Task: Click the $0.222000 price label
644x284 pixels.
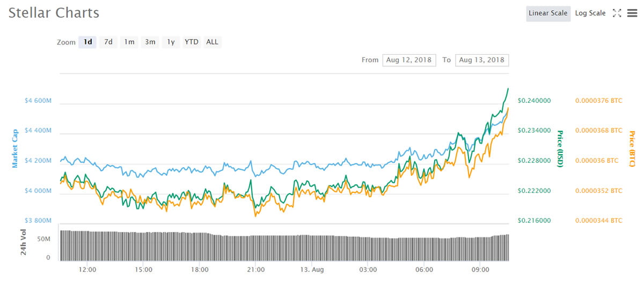Action: (x=534, y=190)
